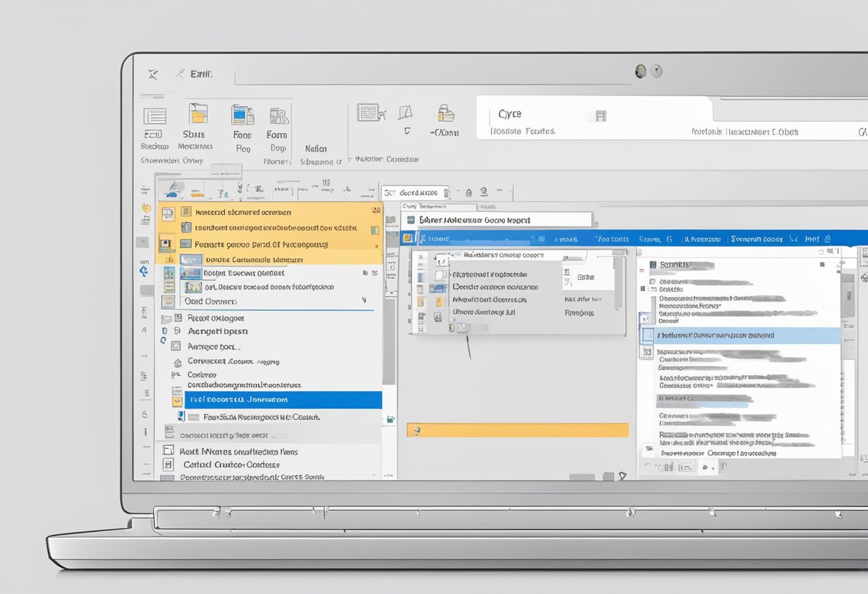Select the blue-highlighted item in left list
The height and width of the screenshot is (594, 868).
tap(283, 400)
